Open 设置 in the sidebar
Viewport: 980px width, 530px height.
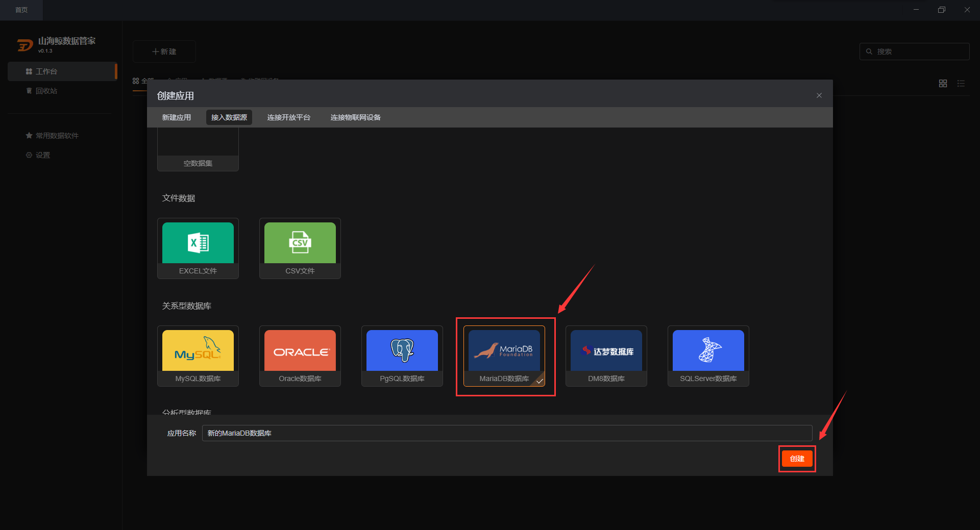point(62,155)
